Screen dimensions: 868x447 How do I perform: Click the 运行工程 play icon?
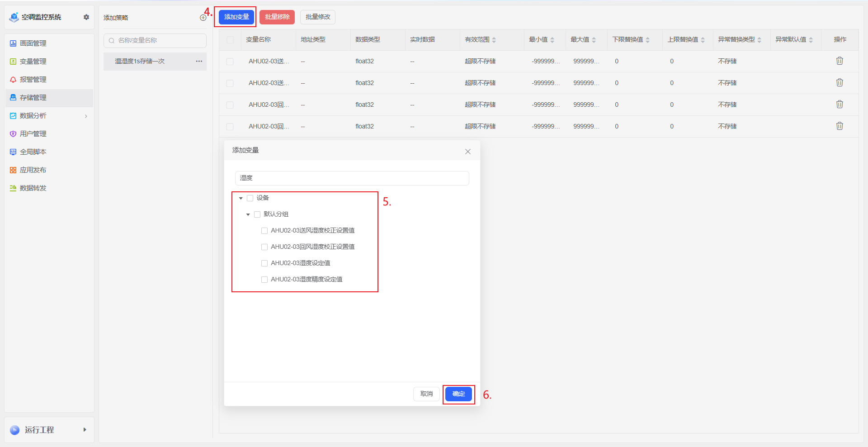click(15, 430)
